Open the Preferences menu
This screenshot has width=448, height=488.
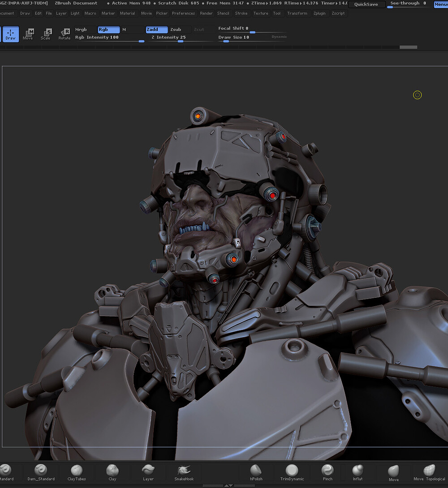click(x=183, y=13)
